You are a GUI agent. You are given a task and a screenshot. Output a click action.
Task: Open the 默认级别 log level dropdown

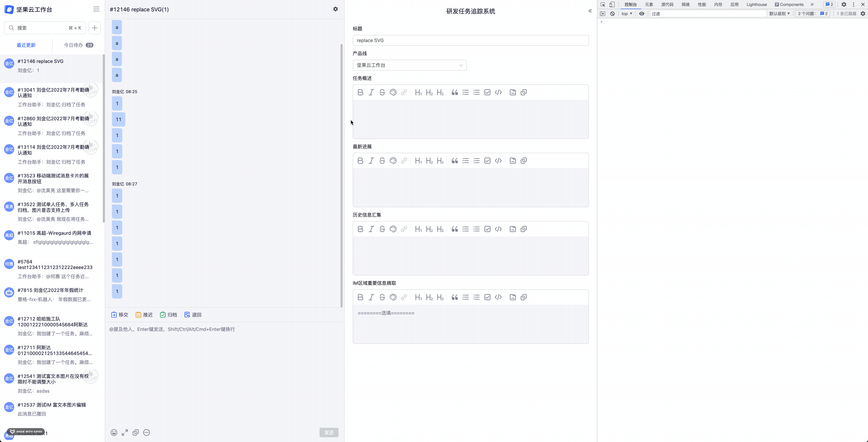779,14
